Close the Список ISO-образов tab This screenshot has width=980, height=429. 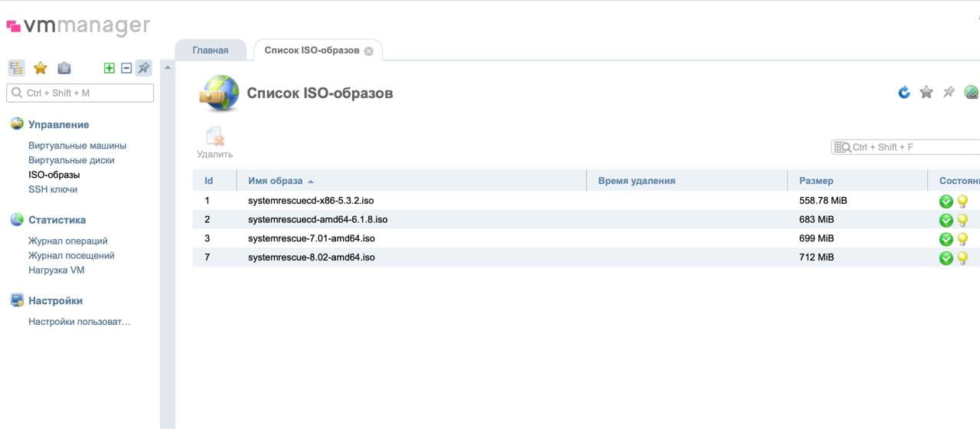click(369, 51)
